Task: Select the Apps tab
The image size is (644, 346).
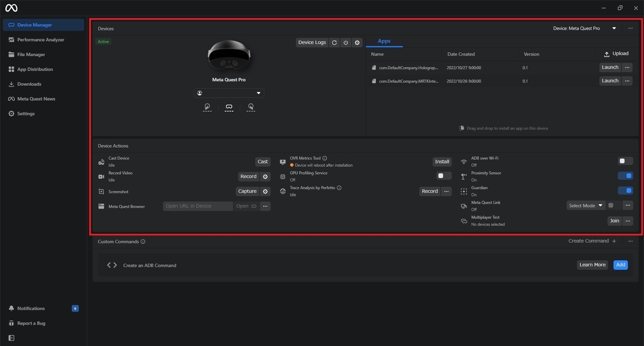Action: tap(384, 41)
